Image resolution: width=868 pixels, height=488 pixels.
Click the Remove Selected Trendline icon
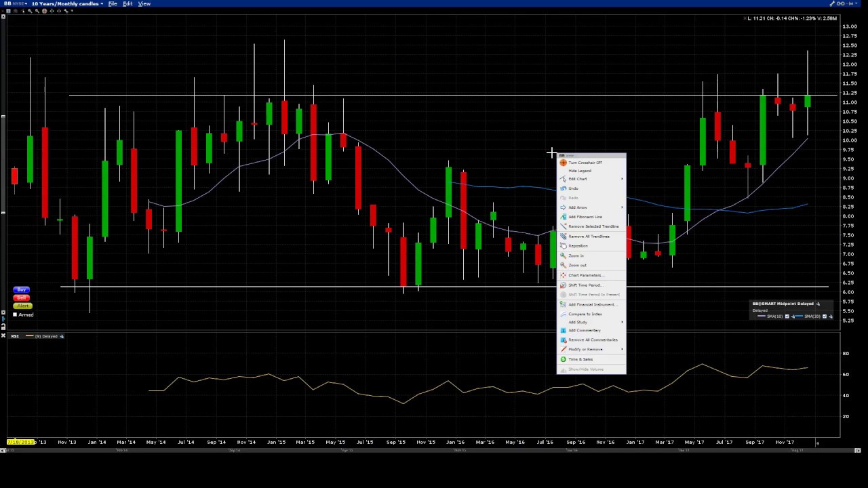coord(563,226)
